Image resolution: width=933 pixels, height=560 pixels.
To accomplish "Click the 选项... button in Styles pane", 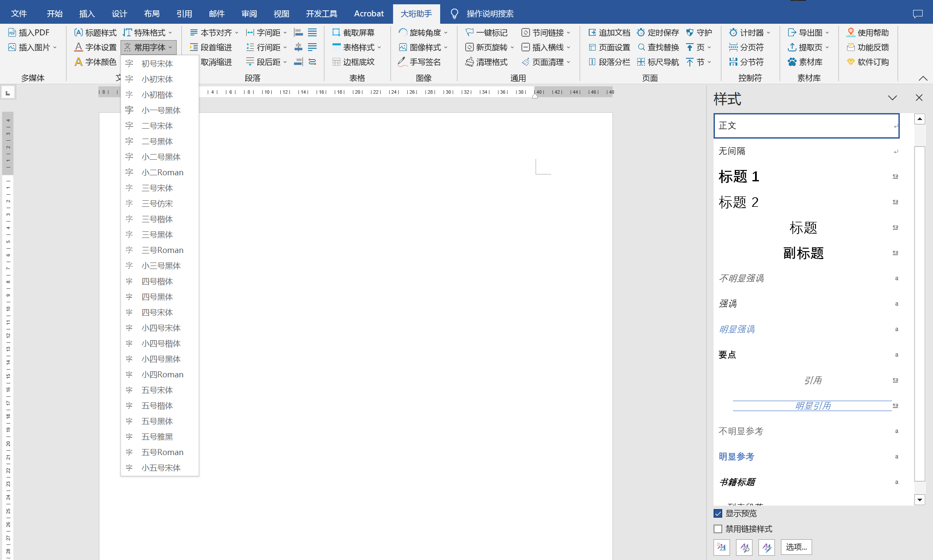I will (796, 547).
